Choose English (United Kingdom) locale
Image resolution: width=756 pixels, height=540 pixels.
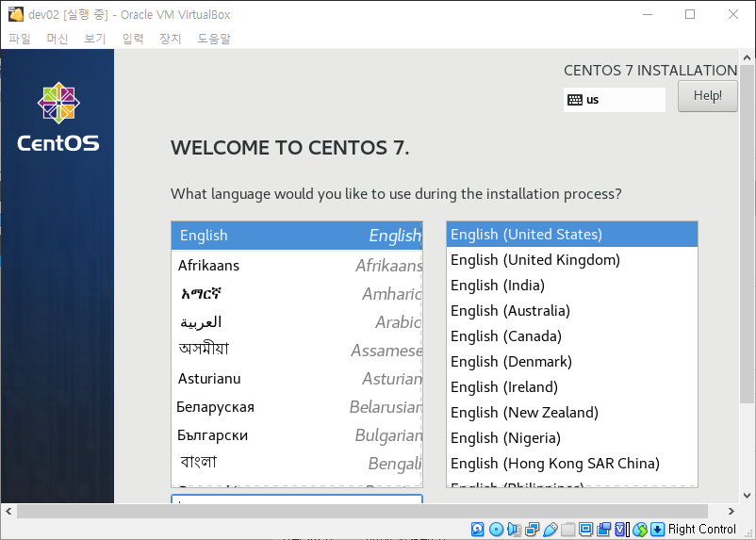coord(572,260)
